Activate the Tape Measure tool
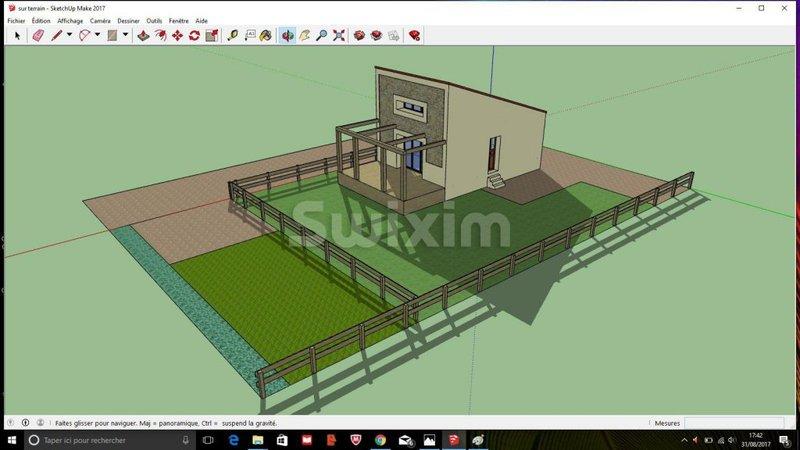 (x=232, y=35)
